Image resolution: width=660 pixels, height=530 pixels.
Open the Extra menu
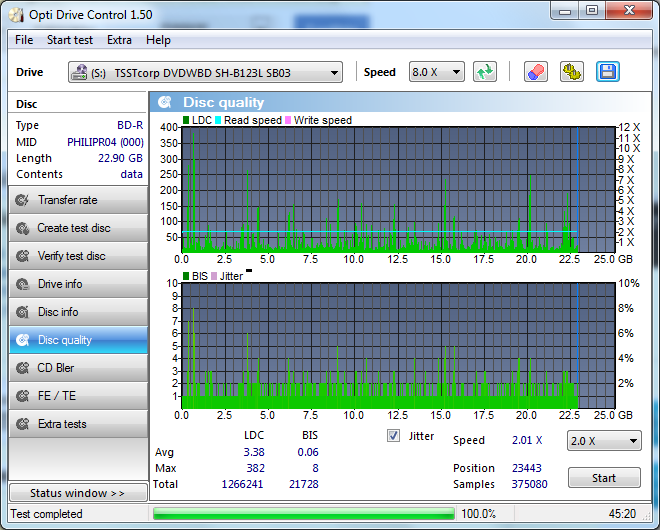pos(119,40)
